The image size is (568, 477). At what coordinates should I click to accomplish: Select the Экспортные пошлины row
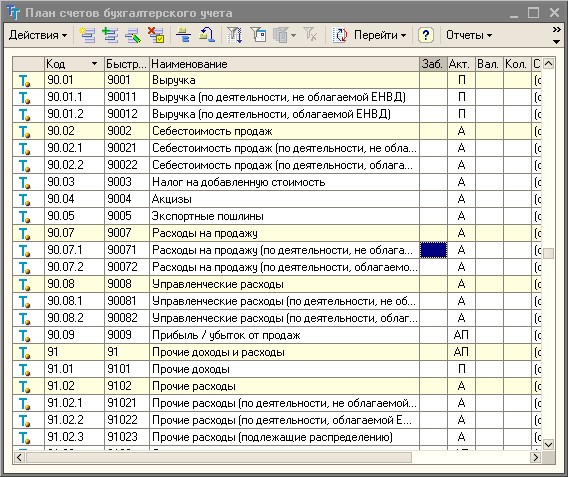(277, 216)
